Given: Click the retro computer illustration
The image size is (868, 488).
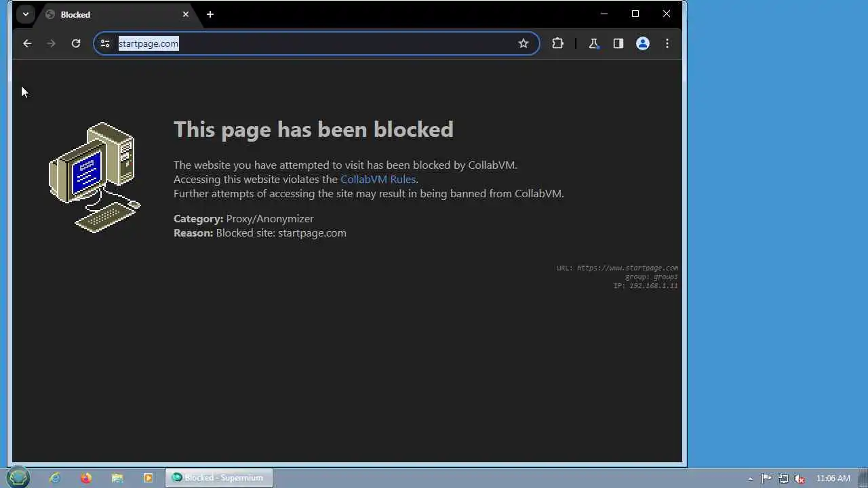Looking at the screenshot, I should pos(95,178).
